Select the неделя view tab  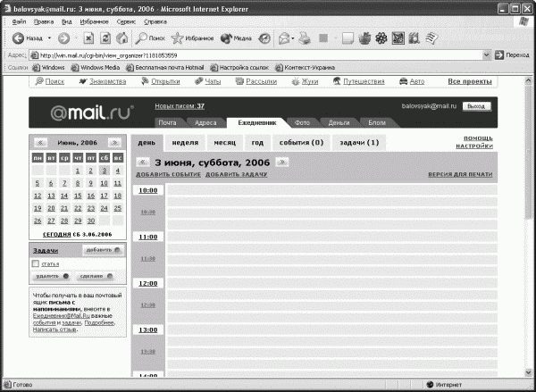pyautogui.click(x=185, y=143)
